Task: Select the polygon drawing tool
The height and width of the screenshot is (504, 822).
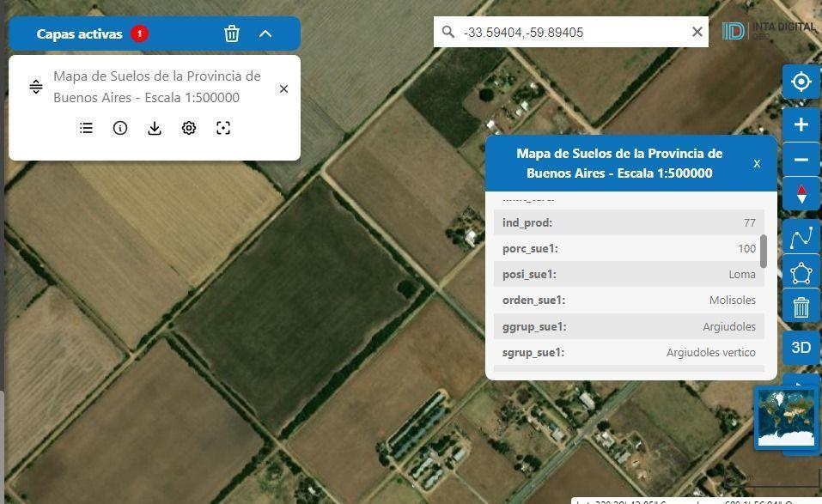Action: coord(801,272)
